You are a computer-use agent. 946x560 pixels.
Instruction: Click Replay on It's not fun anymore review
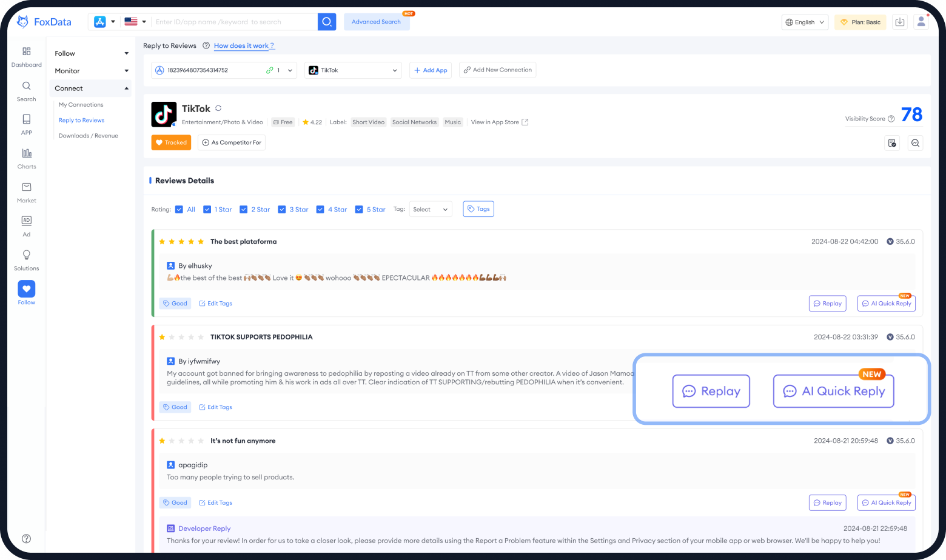(x=827, y=503)
